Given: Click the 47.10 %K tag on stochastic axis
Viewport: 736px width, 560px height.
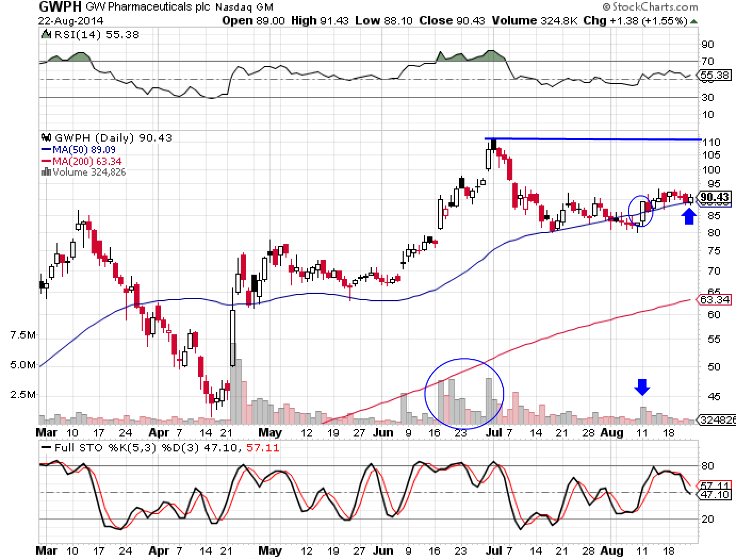Looking at the screenshot, I should [x=715, y=495].
